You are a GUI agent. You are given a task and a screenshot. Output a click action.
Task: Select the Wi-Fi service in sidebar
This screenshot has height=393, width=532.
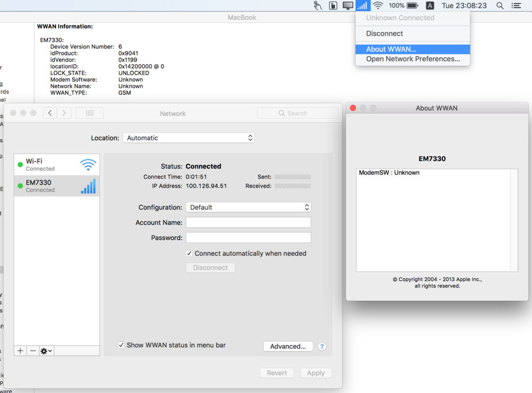click(x=56, y=165)
